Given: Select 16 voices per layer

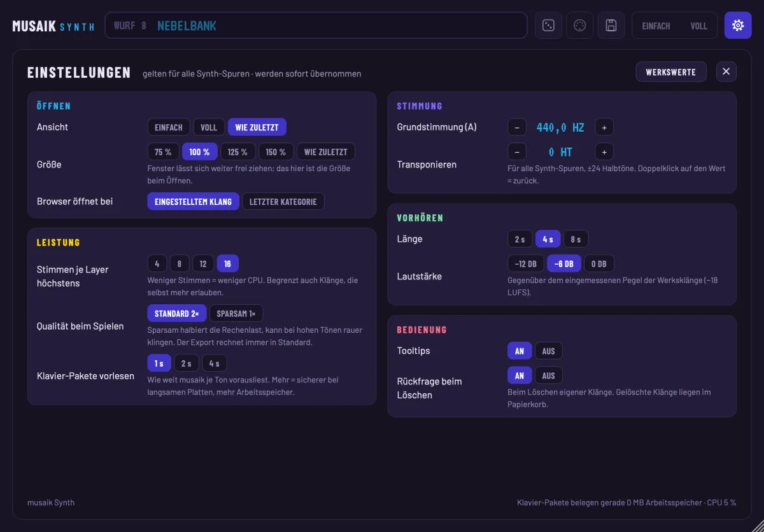Looking at the screenshot, I should click(x=228, y=263).
